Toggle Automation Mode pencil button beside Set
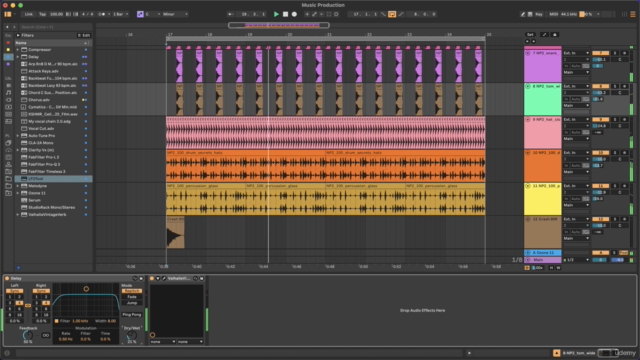640x360 pixels. point(544,35)
